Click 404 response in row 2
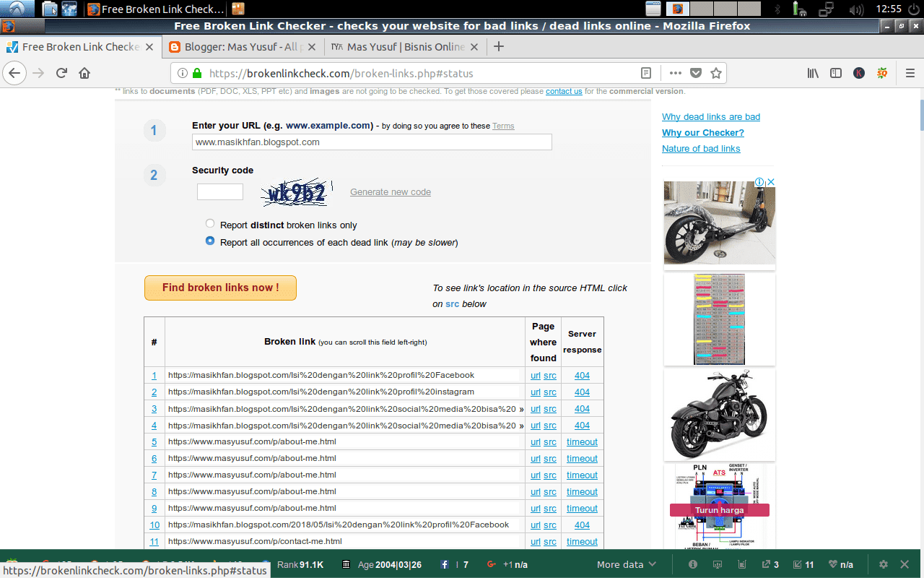 click(x=582, y=392)
